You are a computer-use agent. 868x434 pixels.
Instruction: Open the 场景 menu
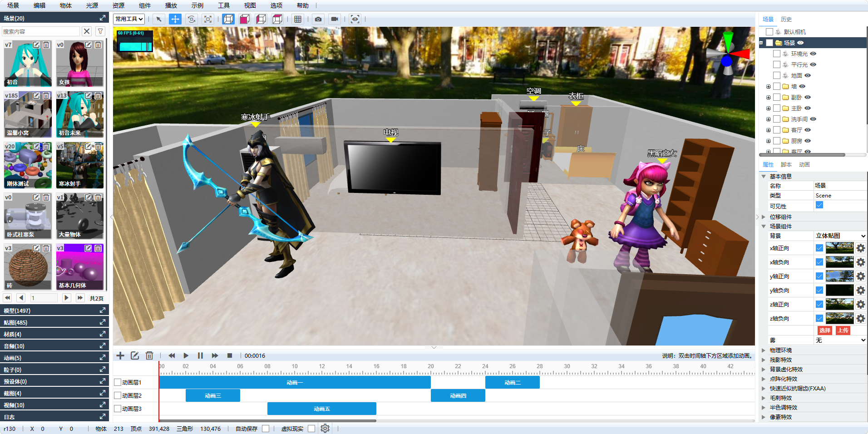13,5
